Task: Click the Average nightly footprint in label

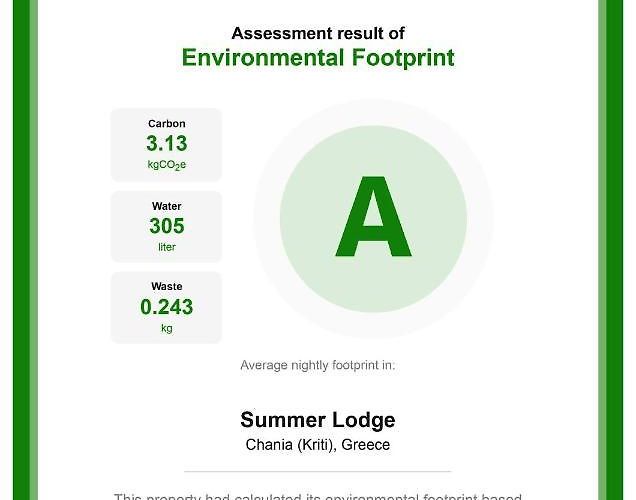Action: (318, 365)
